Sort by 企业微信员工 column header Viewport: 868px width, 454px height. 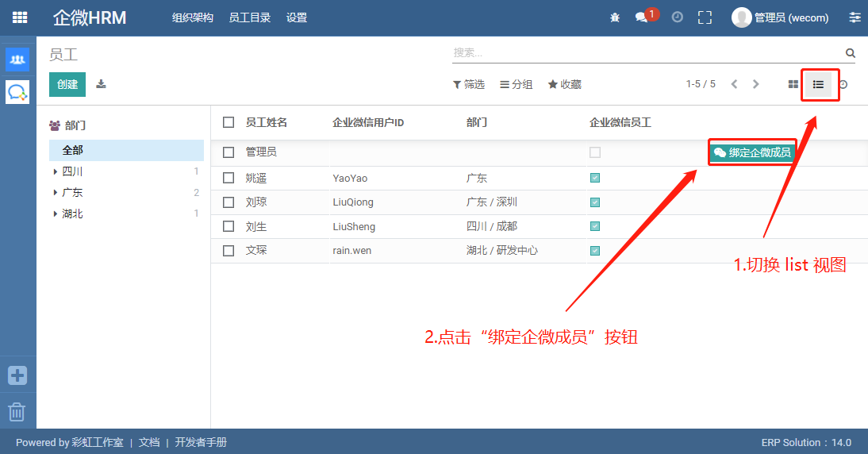click(620, 122)
